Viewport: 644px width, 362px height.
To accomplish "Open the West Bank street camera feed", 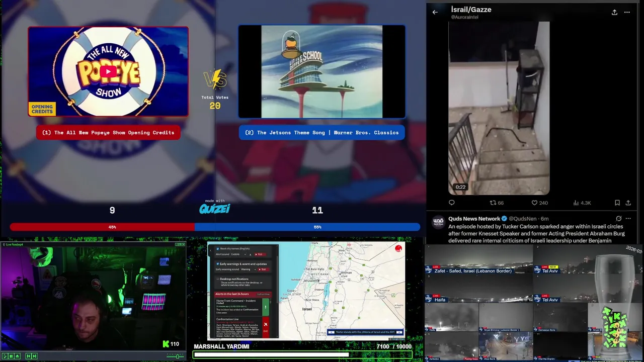I will tap(506, 346).
